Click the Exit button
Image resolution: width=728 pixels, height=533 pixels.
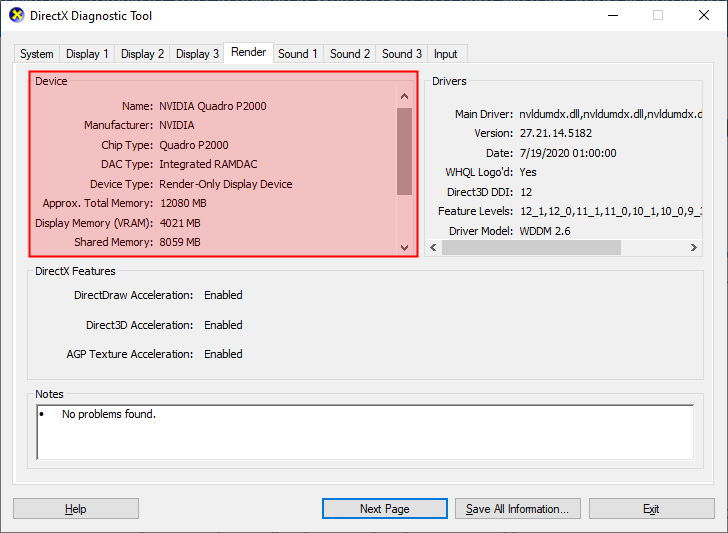pos(651,509)
